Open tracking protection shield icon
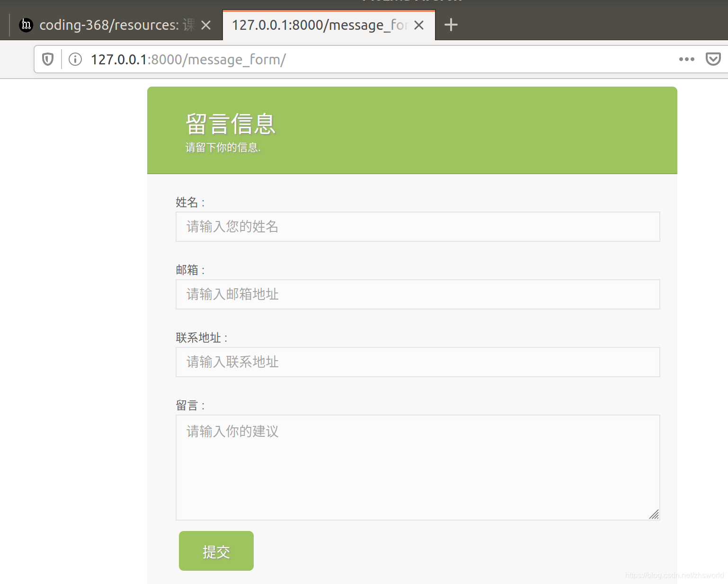 (48, 59)
